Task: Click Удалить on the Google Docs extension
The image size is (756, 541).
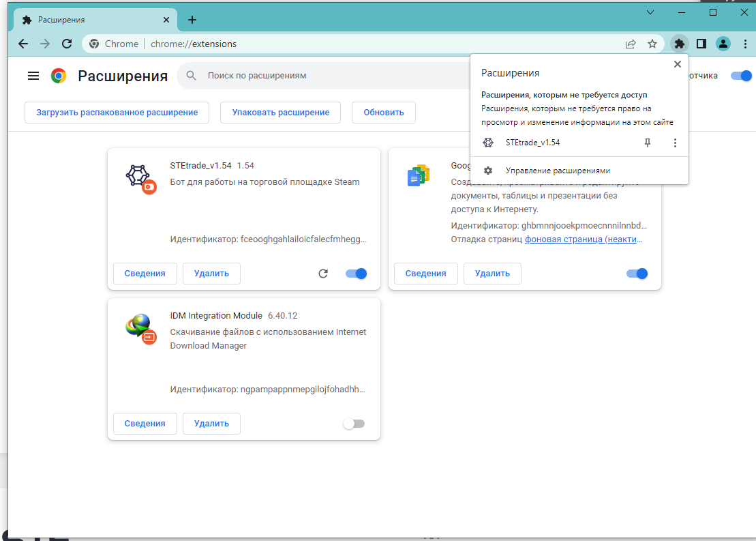Action: pos(492,274)
